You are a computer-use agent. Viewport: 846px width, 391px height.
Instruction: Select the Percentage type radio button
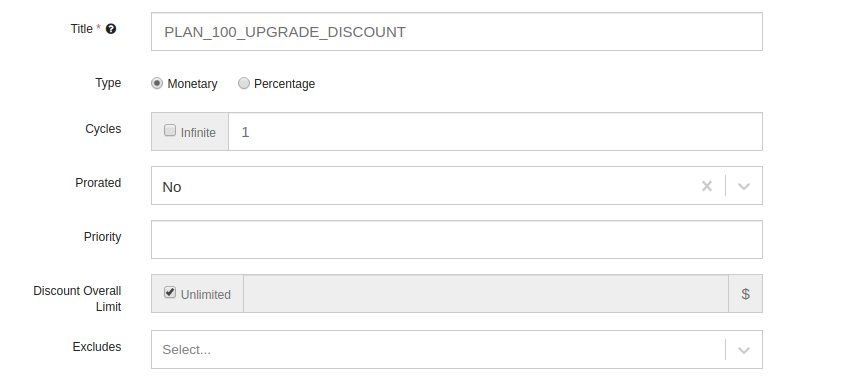click(x=244, y=83)
